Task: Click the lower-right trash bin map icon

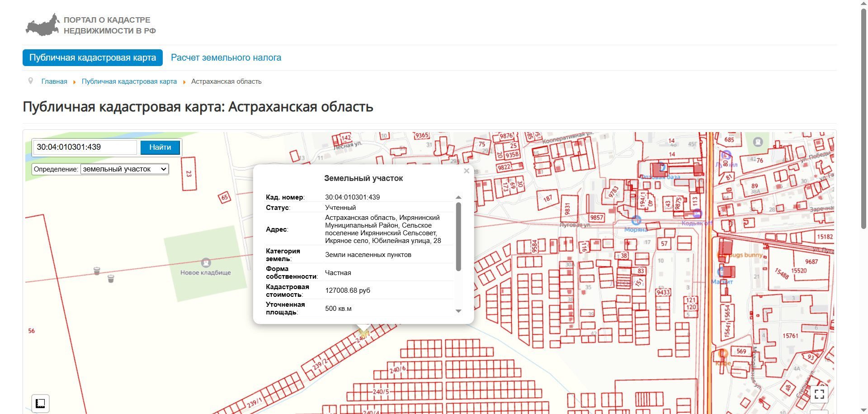Action: click(111, 278)
